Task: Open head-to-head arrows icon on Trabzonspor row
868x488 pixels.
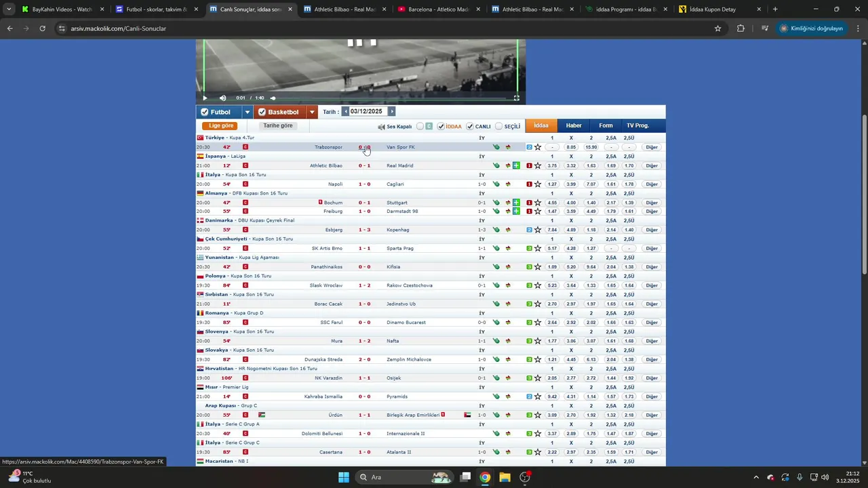Action: (507, 147)
